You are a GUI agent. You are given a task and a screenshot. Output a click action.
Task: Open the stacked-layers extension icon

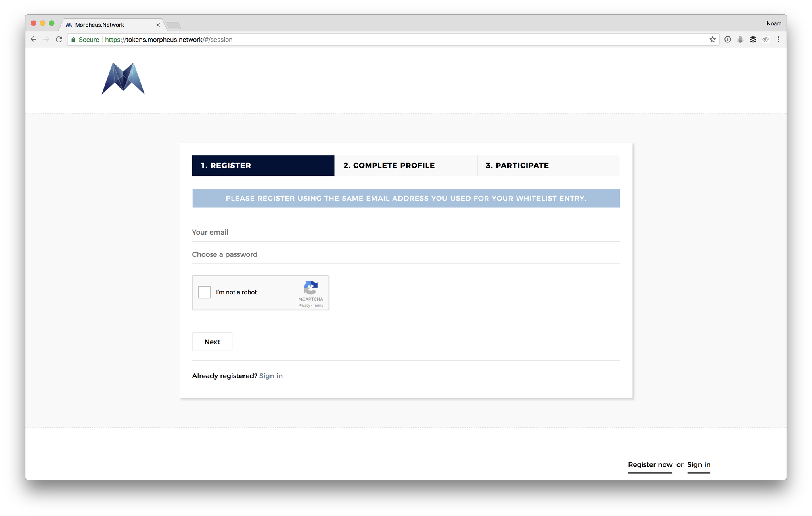click(753, 39)
